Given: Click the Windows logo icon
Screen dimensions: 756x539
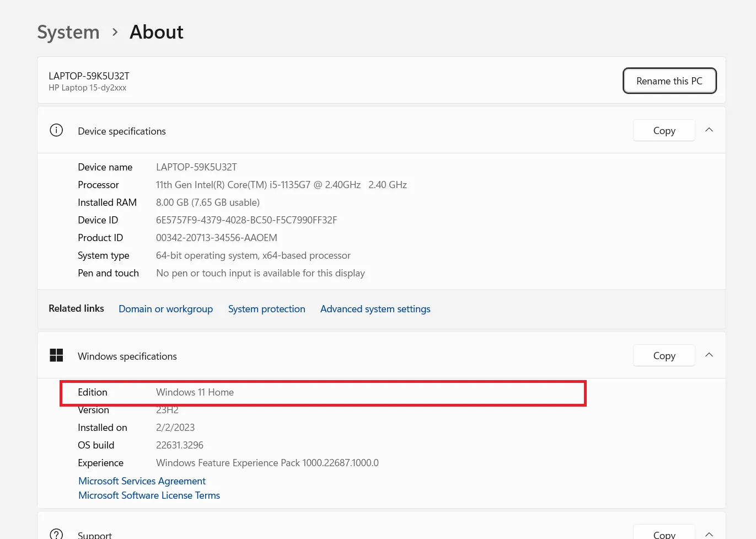Looking at the screenshot, I should pos(56,355).
